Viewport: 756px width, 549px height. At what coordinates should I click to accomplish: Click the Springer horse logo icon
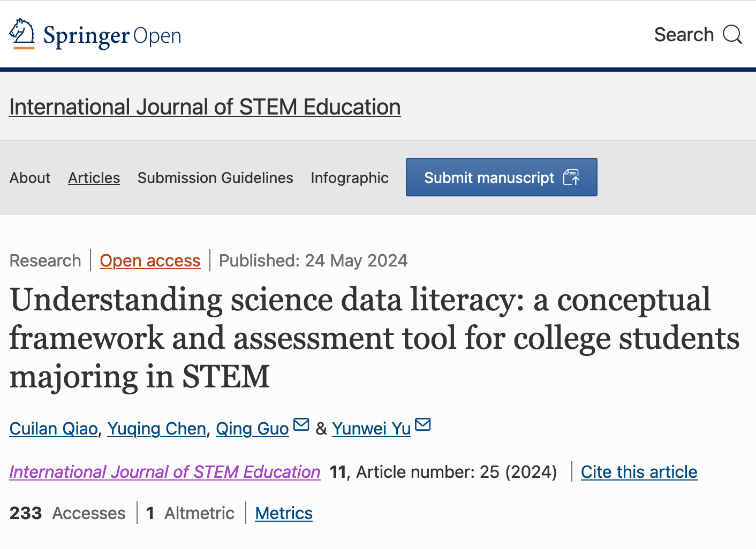[22, 34]
